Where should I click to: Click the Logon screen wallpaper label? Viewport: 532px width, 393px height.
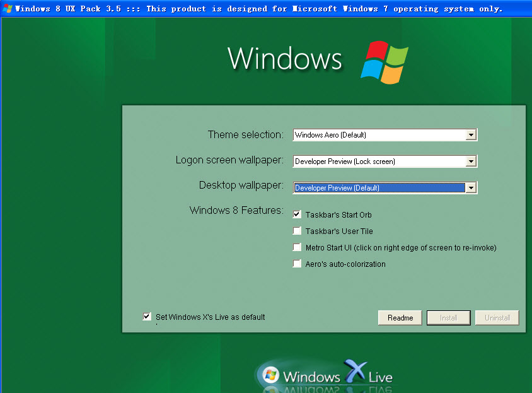point(229,160)
